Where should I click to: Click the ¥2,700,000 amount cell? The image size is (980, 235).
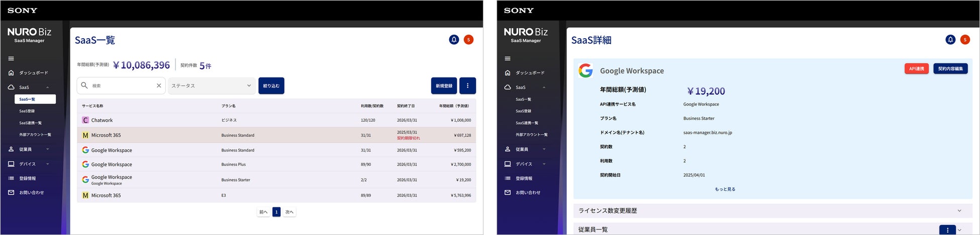click(x=461, y=164)
